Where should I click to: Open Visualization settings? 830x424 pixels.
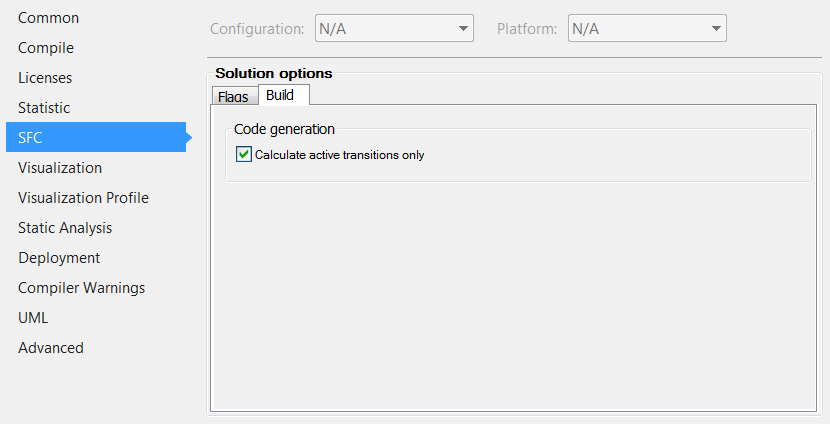click(x=60, y=168)
